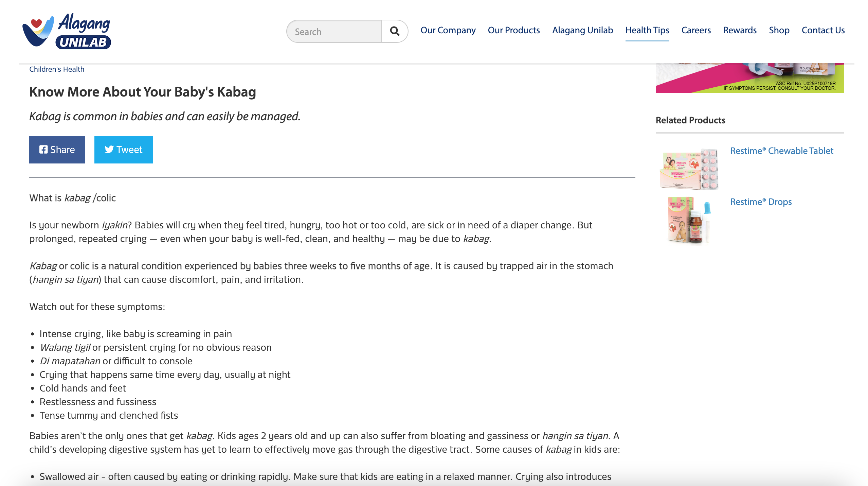Visit the Shop link in navigation

pos(779,30)
